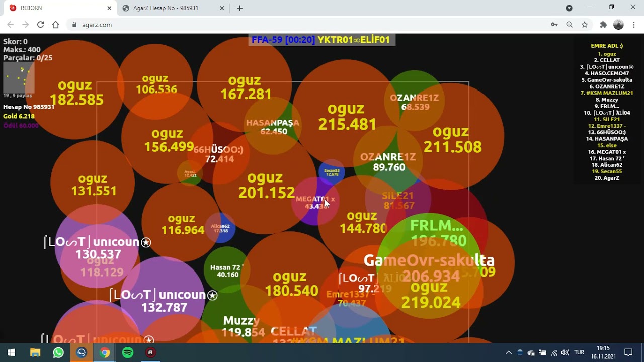Open File Explorer from the taskbar
Image resolution: width=644 pixels, height=362 pixels.
pyautogui.click(x=35, y=352)
